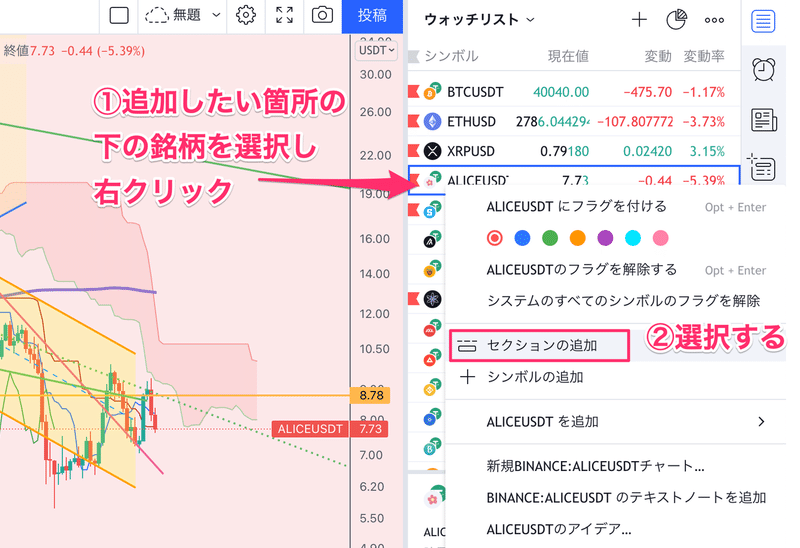This screenshot has width=800, height=548.
Task: Choose 新規BINANCE:ALICEUSDTチャート menu item
Action: (x=616, y=466)
